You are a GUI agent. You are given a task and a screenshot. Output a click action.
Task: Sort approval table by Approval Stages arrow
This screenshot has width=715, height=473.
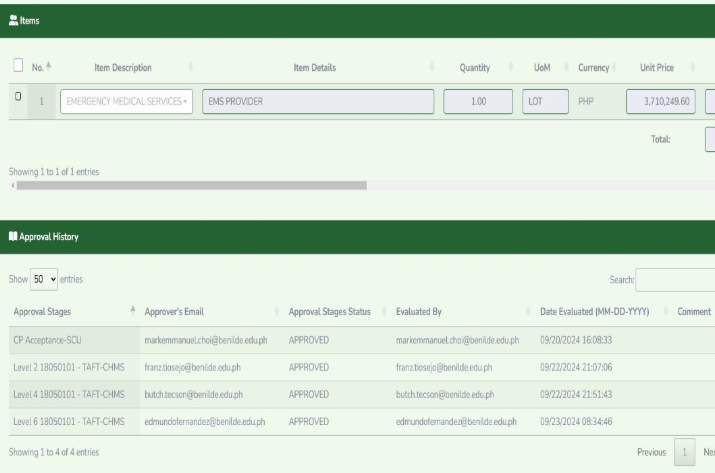tap(133, 313)
